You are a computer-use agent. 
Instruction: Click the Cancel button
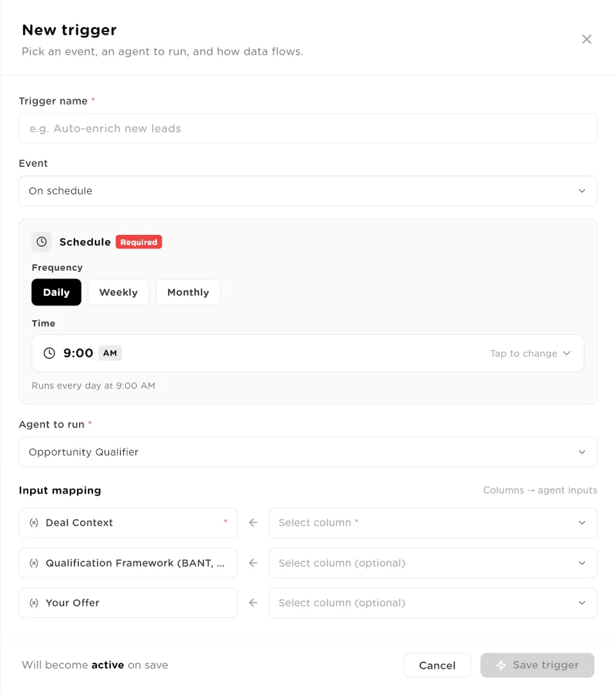tap(437, 665)
